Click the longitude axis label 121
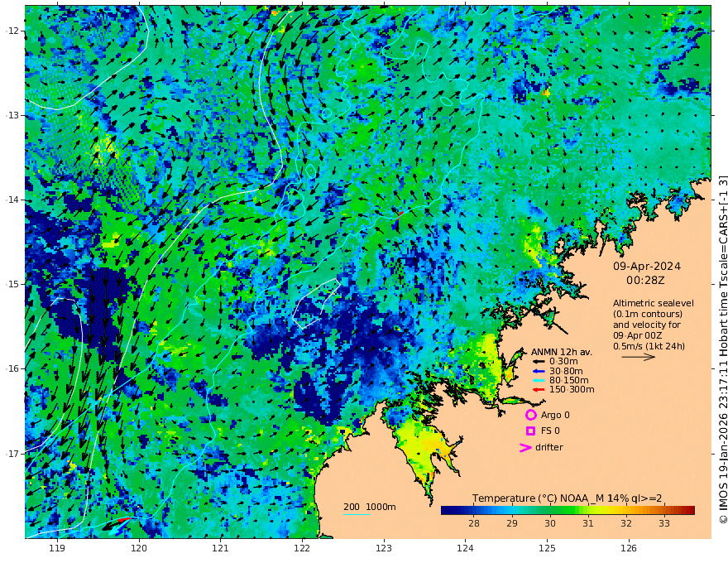Screen dimensions: 728x563 (221, 548)
